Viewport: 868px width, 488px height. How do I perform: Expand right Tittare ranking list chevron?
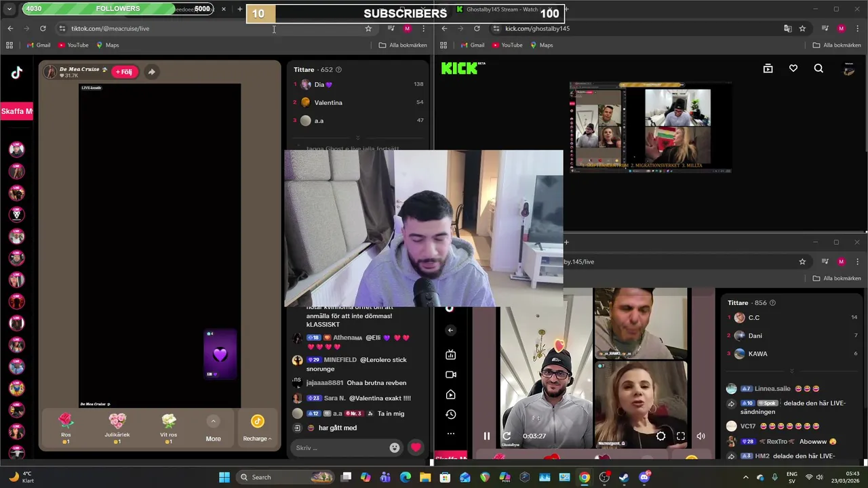[791, 371]
